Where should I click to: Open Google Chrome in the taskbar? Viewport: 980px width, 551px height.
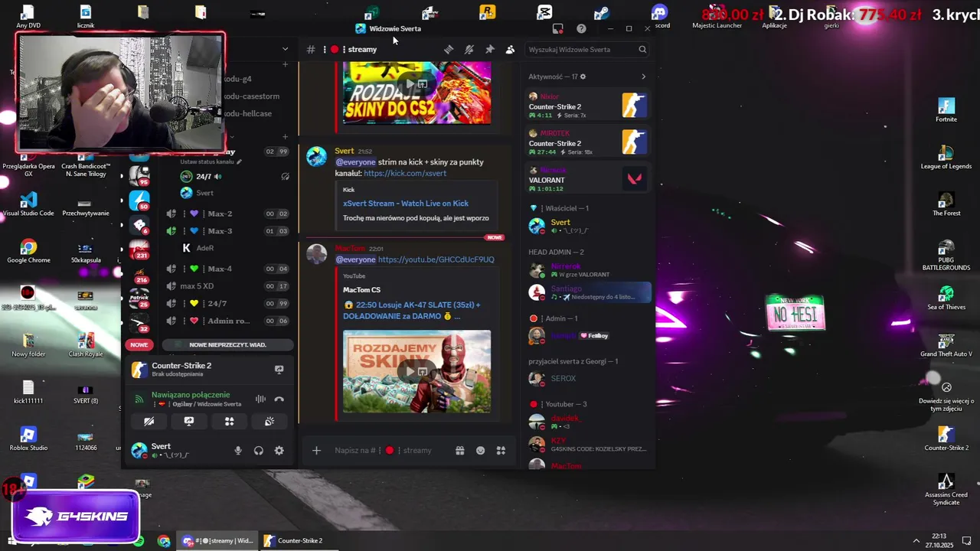(164, 541)
